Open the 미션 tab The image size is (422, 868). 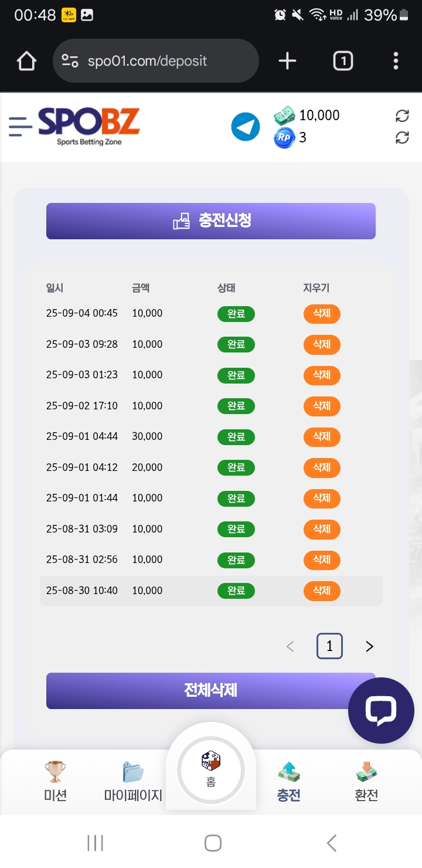pos(55,781)
